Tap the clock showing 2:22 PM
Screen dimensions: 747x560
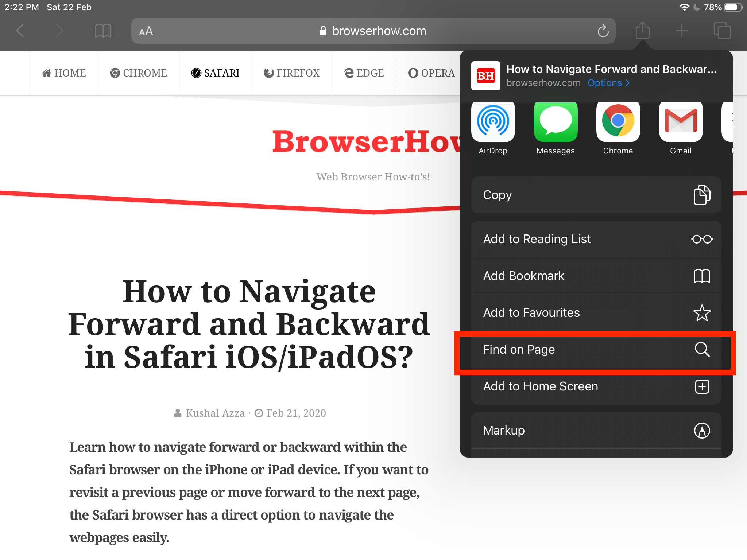tap(22, 7)
